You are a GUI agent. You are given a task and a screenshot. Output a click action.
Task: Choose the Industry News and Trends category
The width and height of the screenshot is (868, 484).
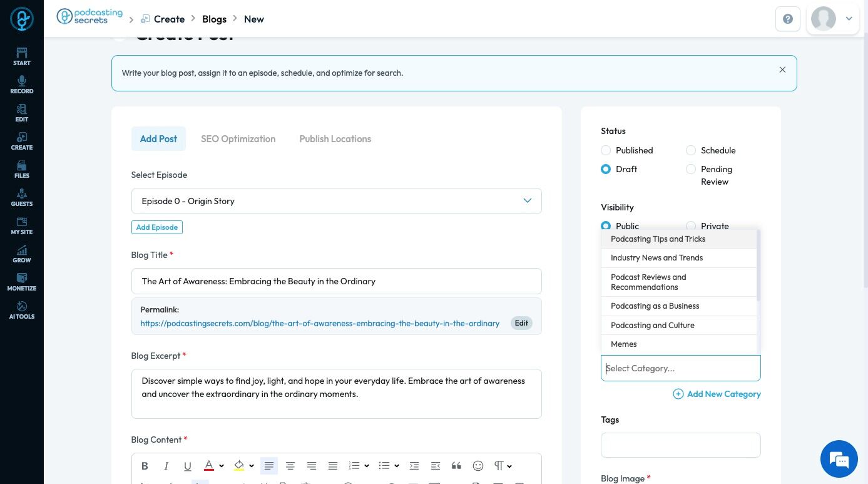[679, 258]
